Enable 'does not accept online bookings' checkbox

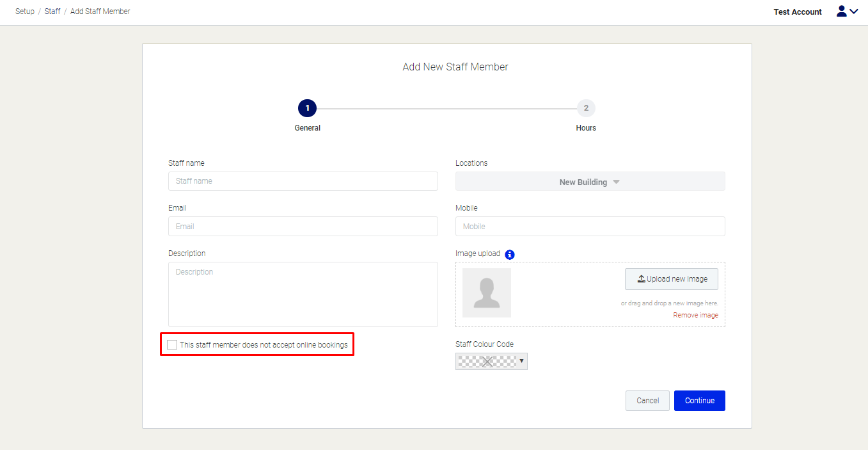(172, 345)
